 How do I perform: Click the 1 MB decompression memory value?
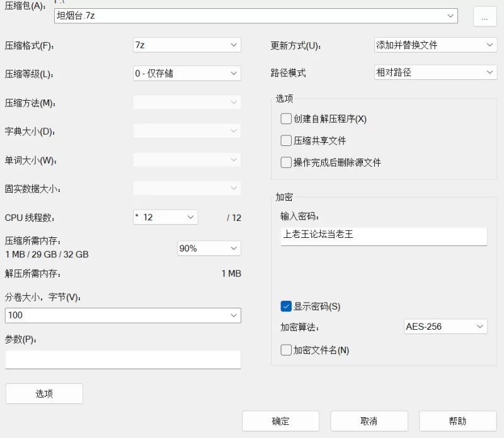231,274
